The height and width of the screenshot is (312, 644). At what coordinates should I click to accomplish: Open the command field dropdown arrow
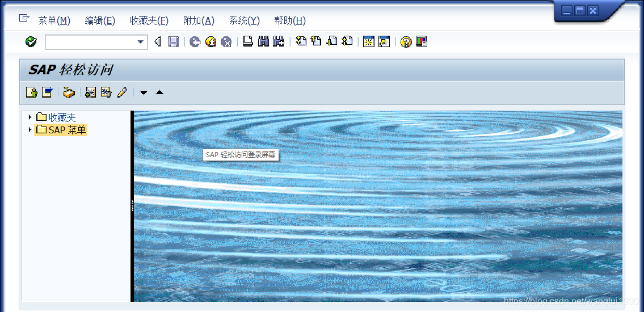tap(141, 42)
